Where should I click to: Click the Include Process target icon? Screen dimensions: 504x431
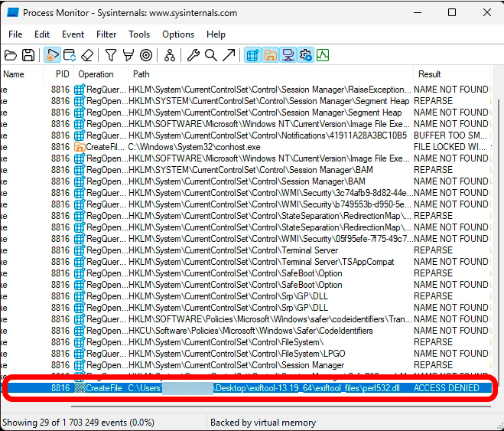(x=145, y=55)
